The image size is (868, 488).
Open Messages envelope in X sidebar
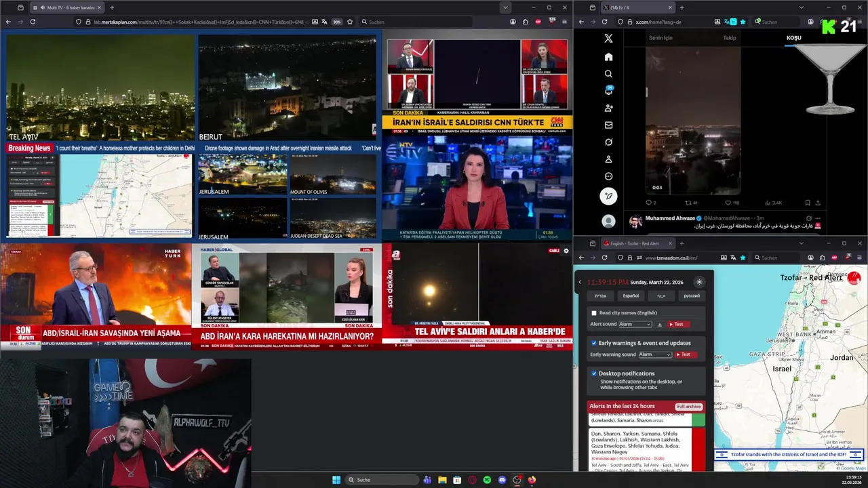click(608, 125)
